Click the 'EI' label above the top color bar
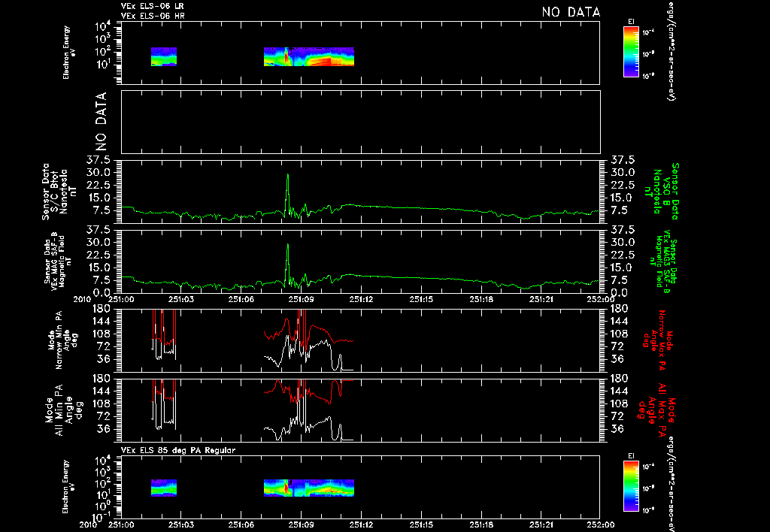This screenshot has width=770, height=532. tap(631, 22)
